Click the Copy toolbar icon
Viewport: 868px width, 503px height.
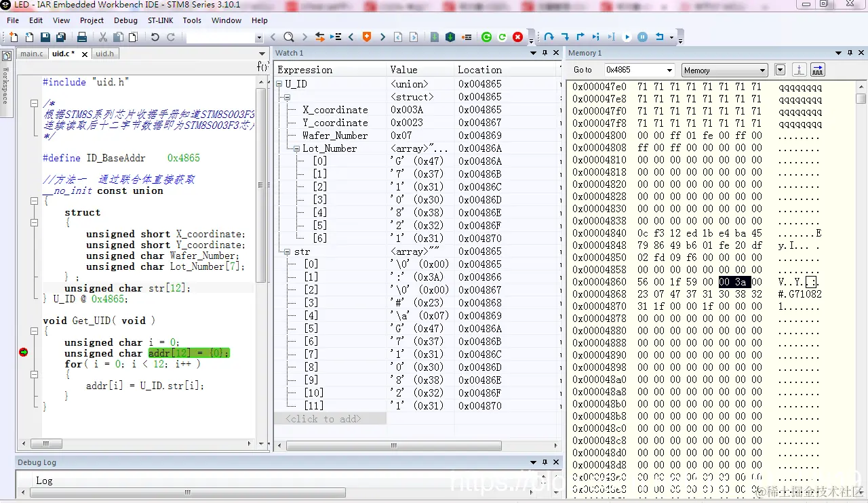coord(118,37)
